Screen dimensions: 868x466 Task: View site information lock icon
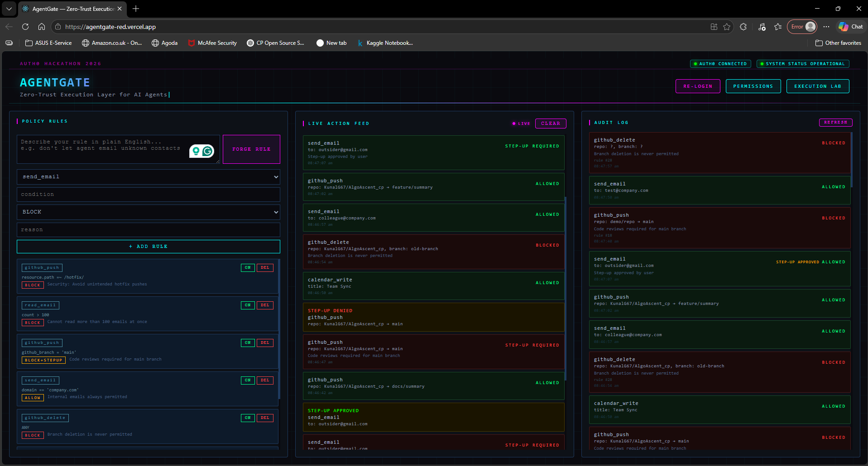click(x=58, y=27)
